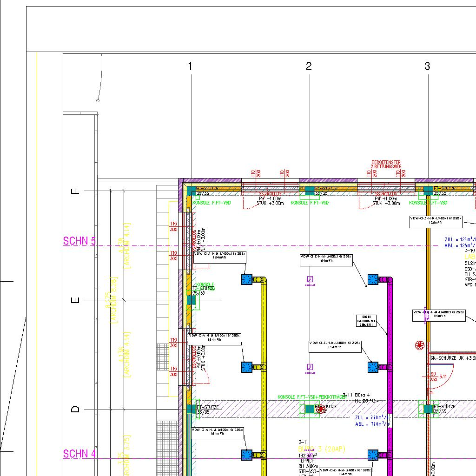Select lowest blue air diffuser on yellow duct
The image size is (476, 476).
pos(247,455)
